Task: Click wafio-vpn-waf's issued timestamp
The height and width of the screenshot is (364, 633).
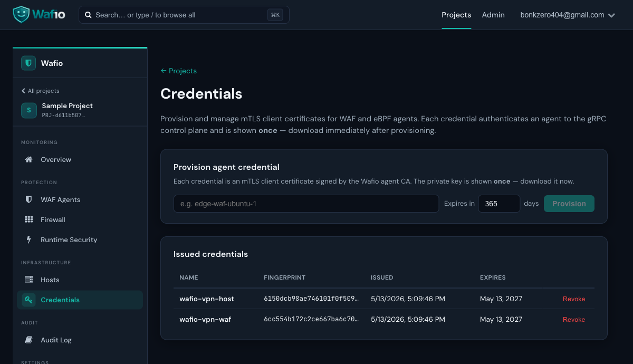Action: 408,319
